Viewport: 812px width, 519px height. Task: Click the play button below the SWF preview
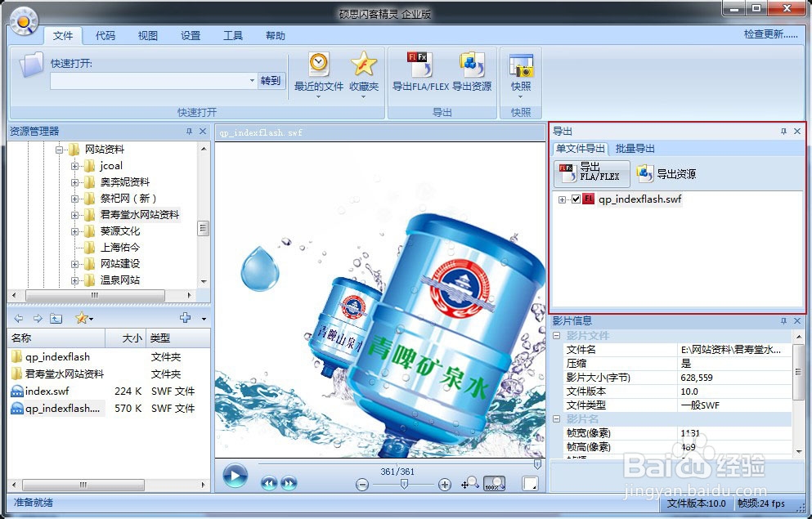point(235,476)
